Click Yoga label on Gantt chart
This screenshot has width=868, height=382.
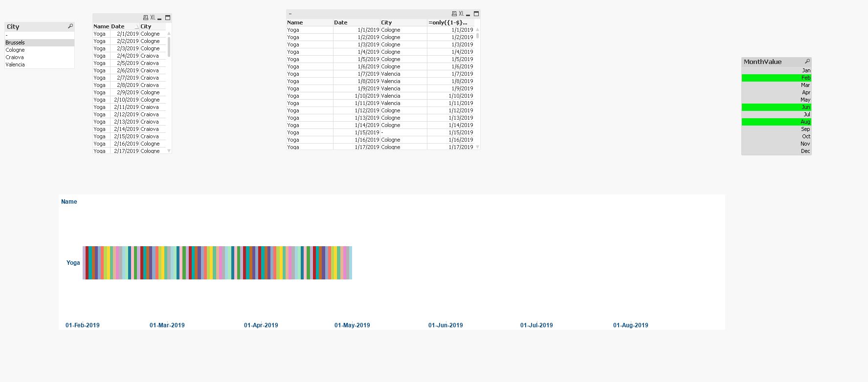point(73,263)
